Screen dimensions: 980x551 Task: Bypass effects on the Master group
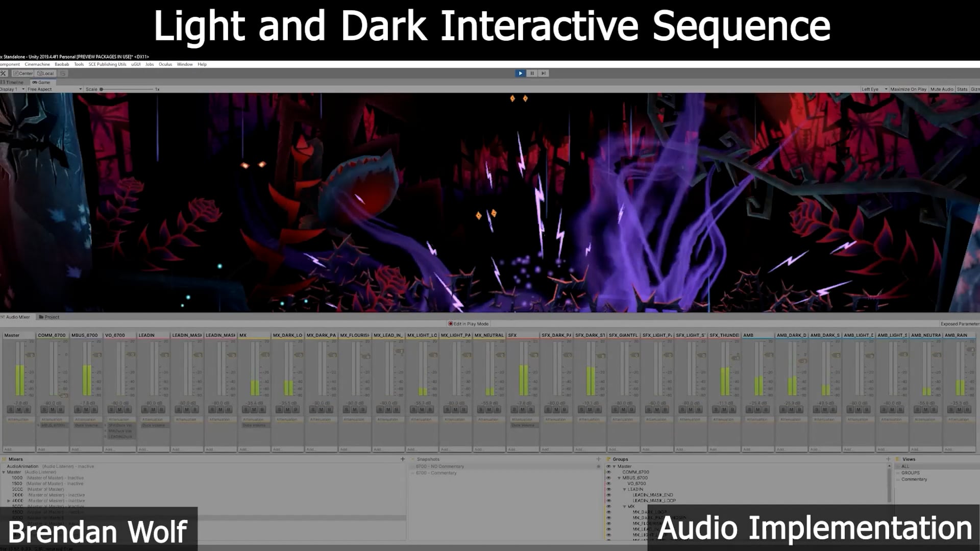[27, 410]
